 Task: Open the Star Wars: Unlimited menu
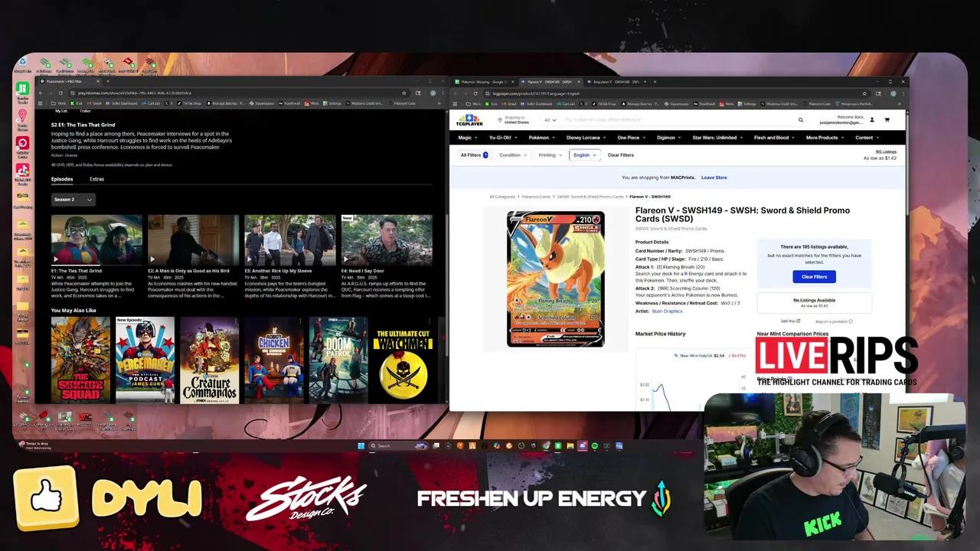[717, 138]
